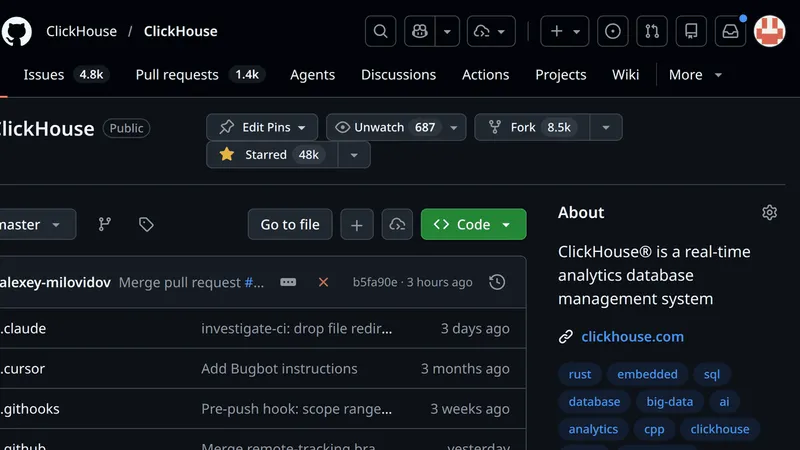800x450 pixels.
Task: Switch to the Issues tab
Action: pos(65,75)
